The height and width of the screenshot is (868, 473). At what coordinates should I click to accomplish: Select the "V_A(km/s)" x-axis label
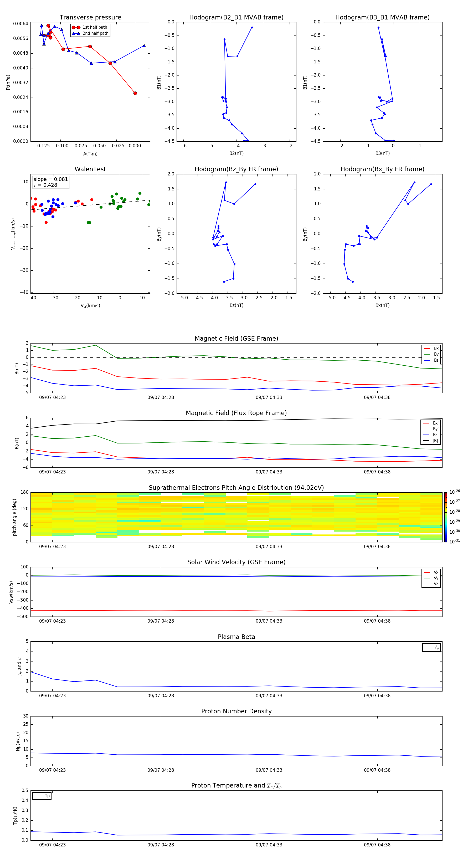click(x=90, y=306)
